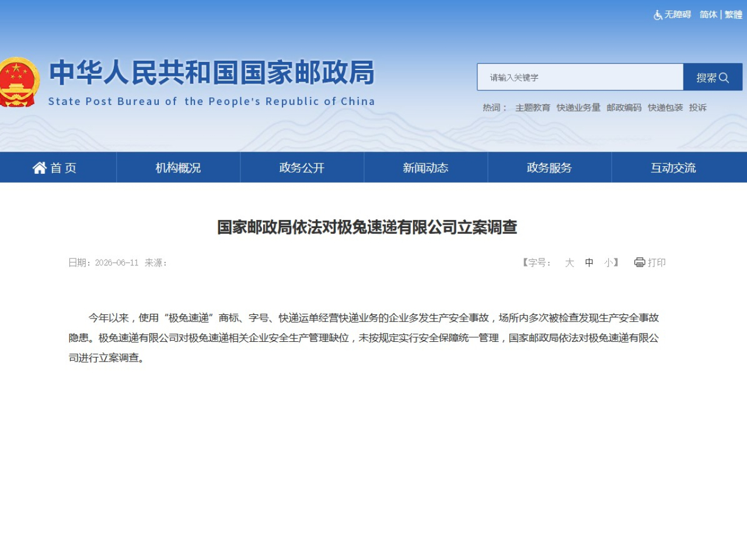Click paragraph line starting 隐患。极兔速递有限公司

coord(364,338)
